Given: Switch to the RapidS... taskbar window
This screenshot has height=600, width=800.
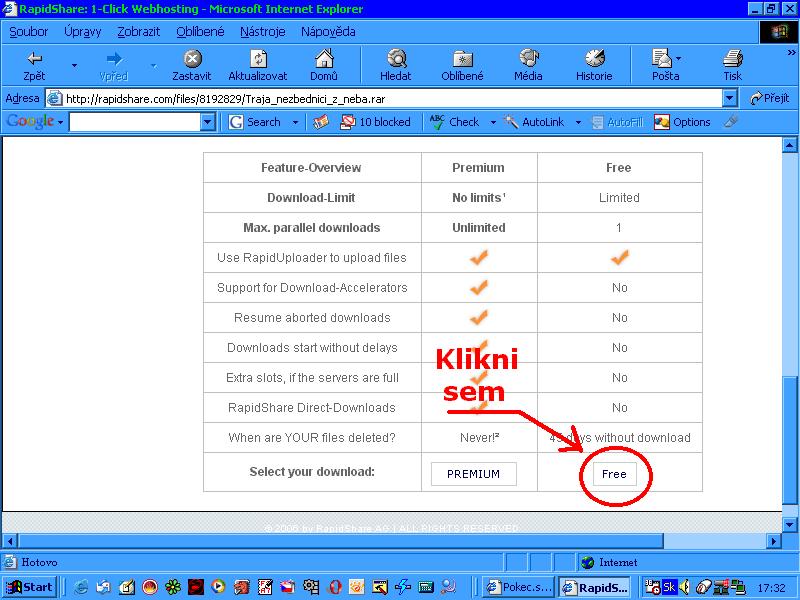Looking at the screenshot, I should tap(595, 587).
